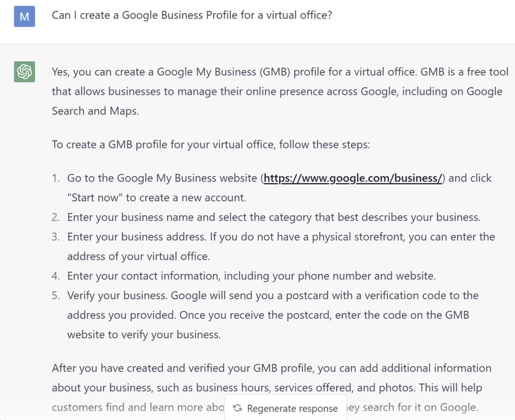The height and width of the screenshot is (420, 515).
Task: Click the list number "5." marker
Action: 56,296
